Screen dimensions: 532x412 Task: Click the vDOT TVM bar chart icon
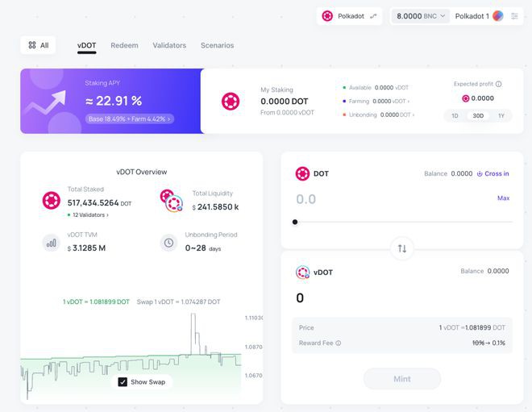[x=52, y=242]
